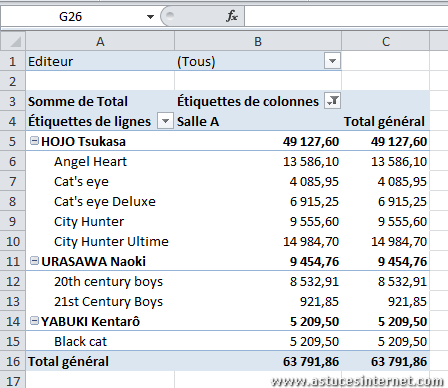Select row 1 header

(13, 61)
